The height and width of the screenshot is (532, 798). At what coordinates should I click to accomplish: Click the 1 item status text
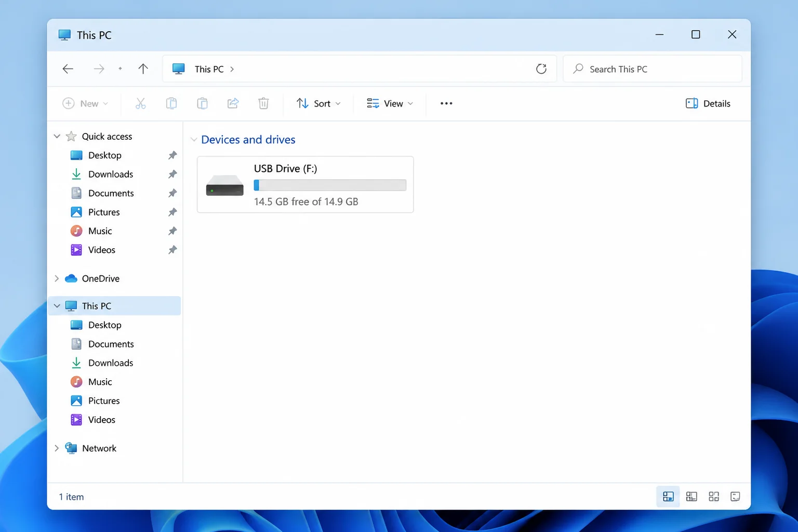[x=71, y=497]
